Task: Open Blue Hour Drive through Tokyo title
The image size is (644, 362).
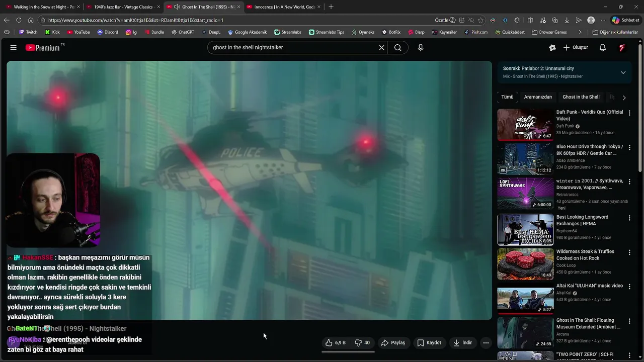Action: (590, 150)
